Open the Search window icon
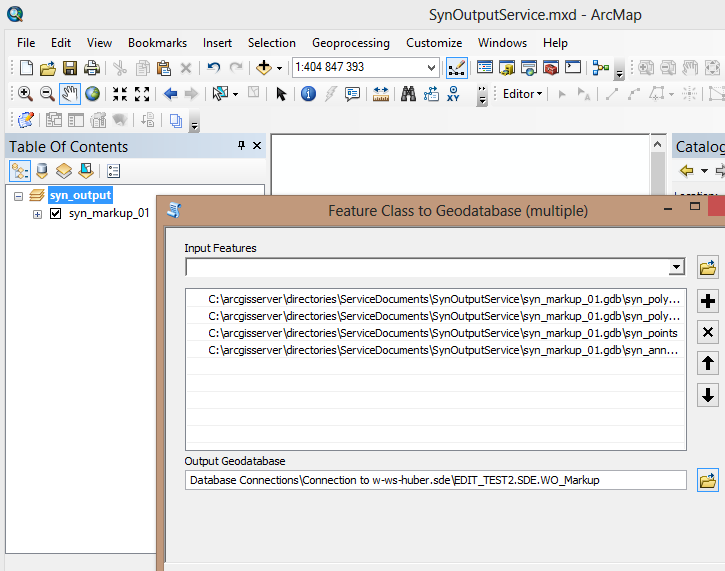Screen dimensions: 725x571 [529, 68]
